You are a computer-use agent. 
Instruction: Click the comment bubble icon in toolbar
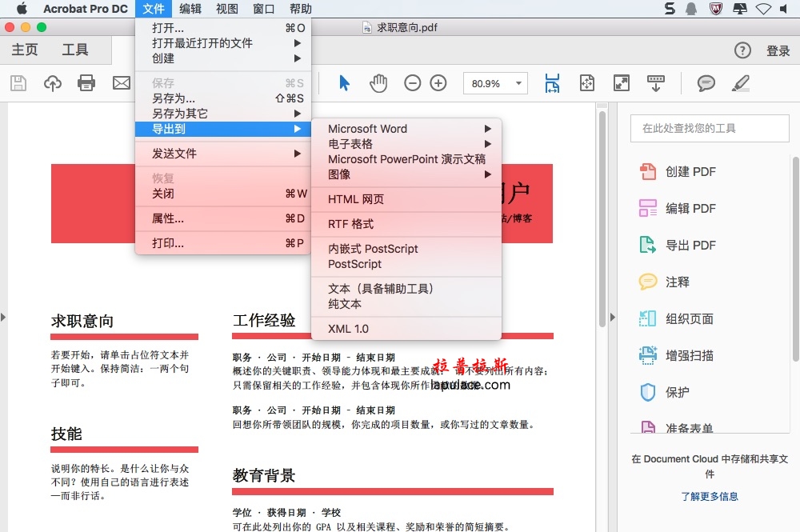[x=706, y=83]
